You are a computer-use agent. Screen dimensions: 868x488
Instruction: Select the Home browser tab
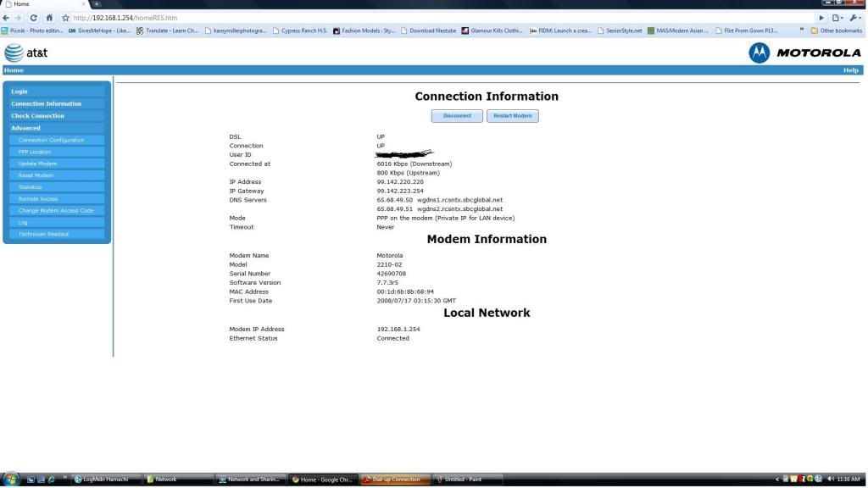(x=44, y=4)
